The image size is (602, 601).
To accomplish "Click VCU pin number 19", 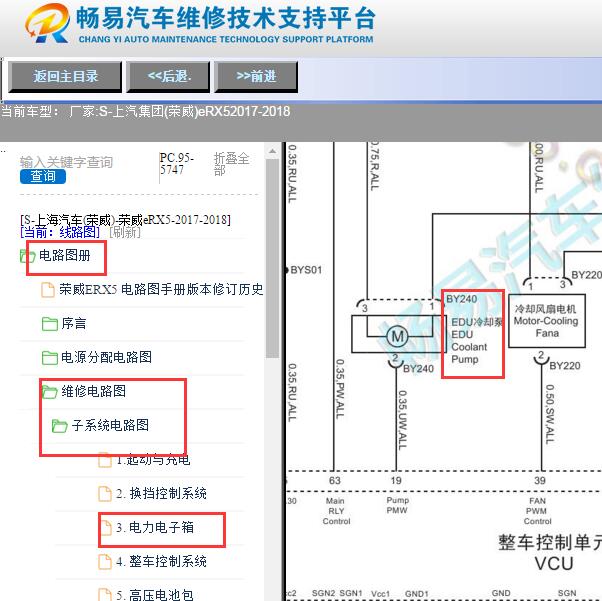I will (x=396, y=480).
